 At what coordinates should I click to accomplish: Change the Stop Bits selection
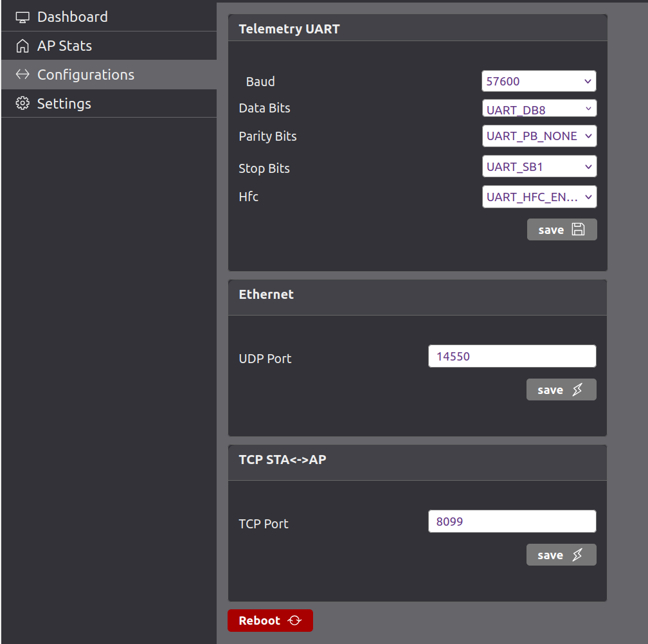pyautogui.click(x=539, y=167)
